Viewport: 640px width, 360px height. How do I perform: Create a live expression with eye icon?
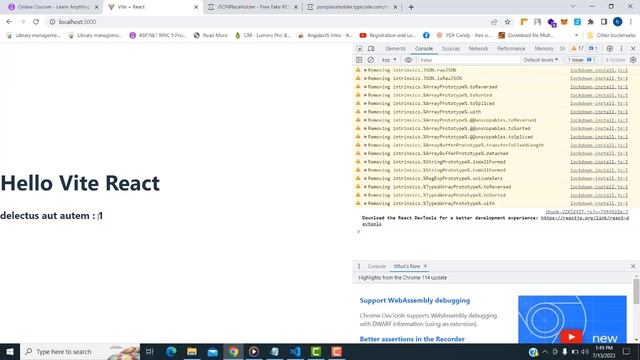[x=408, y=60]
